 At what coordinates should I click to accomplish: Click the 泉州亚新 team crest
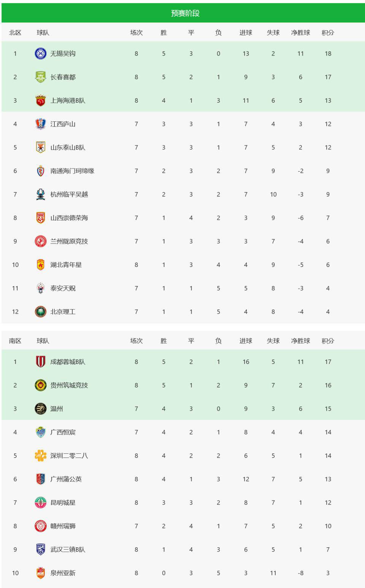[41, 573]
